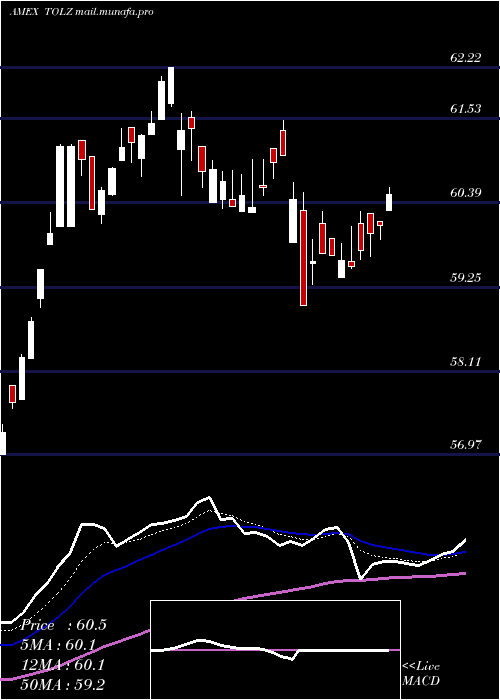
Task: Click the 5MA : 60.1 readout
Action: click(60, 645)
